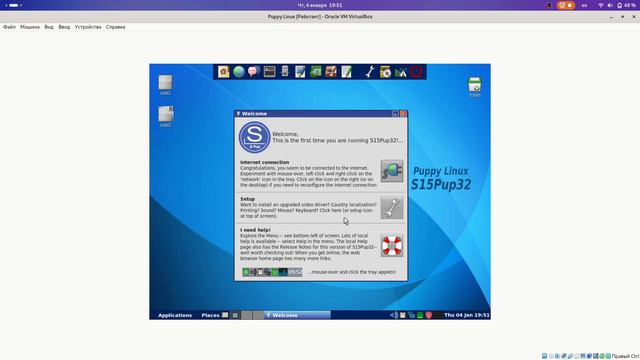Open the Файл menu in VirtualBox

[x=9, y=27]
